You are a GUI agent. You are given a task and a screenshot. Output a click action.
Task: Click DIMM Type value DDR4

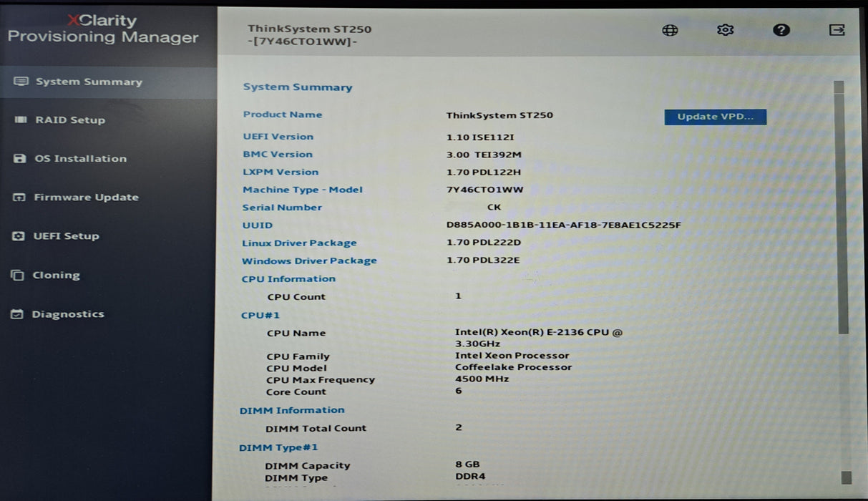(x=470, y=477)
